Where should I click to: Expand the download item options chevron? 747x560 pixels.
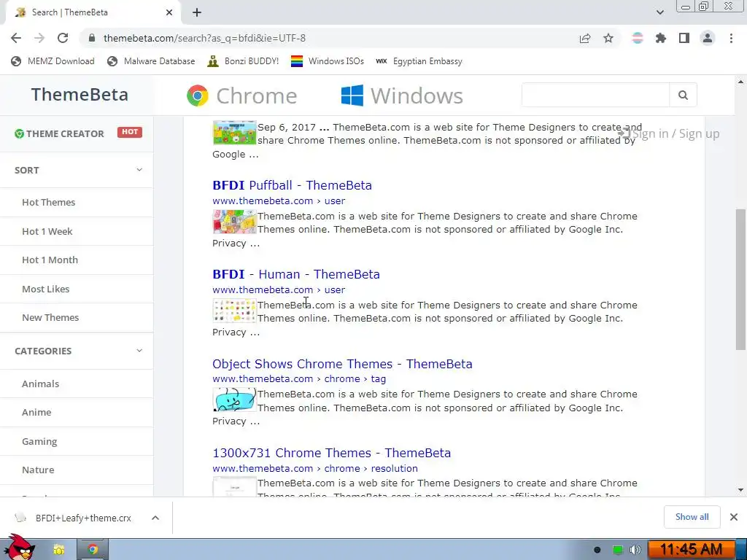pos(155,518)
